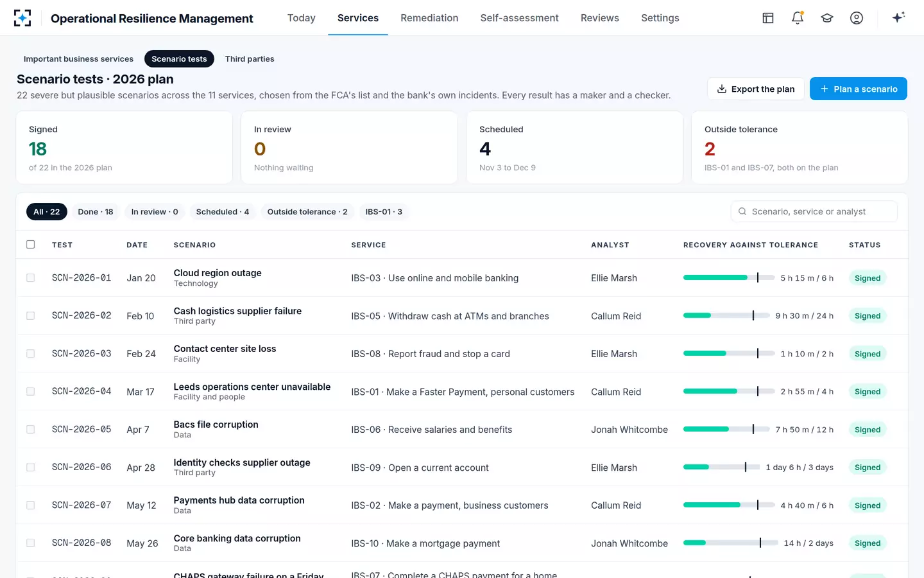The width and height of the screenshot is (924, 578).
Task: Open the Remediation tab
Action: coord(429,18)
